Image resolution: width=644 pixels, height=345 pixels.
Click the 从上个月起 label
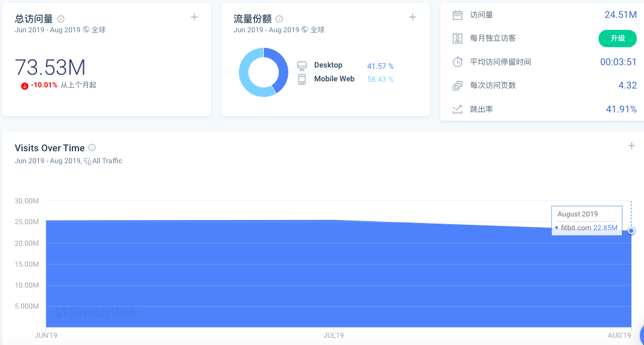[78, 85]
